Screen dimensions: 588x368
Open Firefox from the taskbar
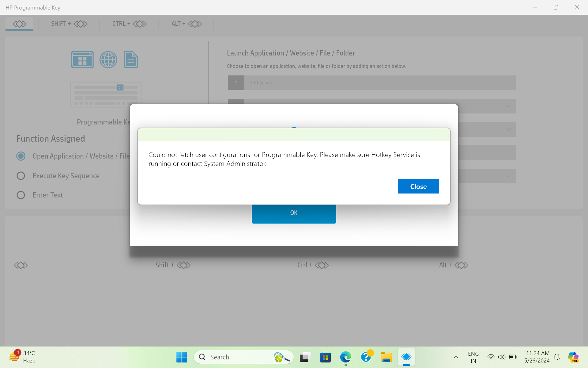click(366, 357)
